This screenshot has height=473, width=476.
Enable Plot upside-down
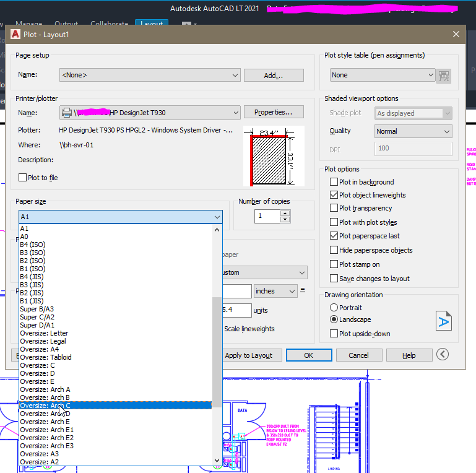pyautogui.click(x=334, y=334)
